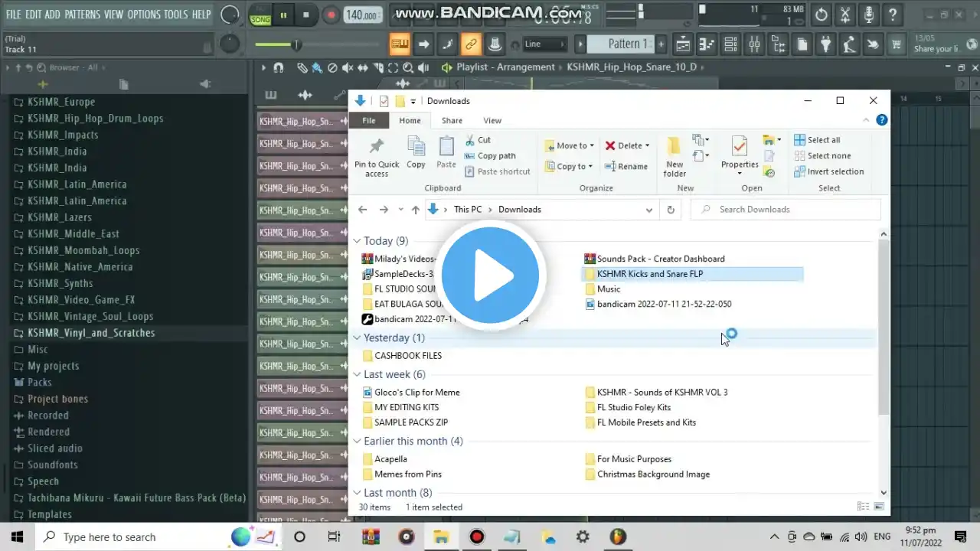Switch to the Explorer Share tab
This screenshot has height=551, width=980.
(452, 120)
